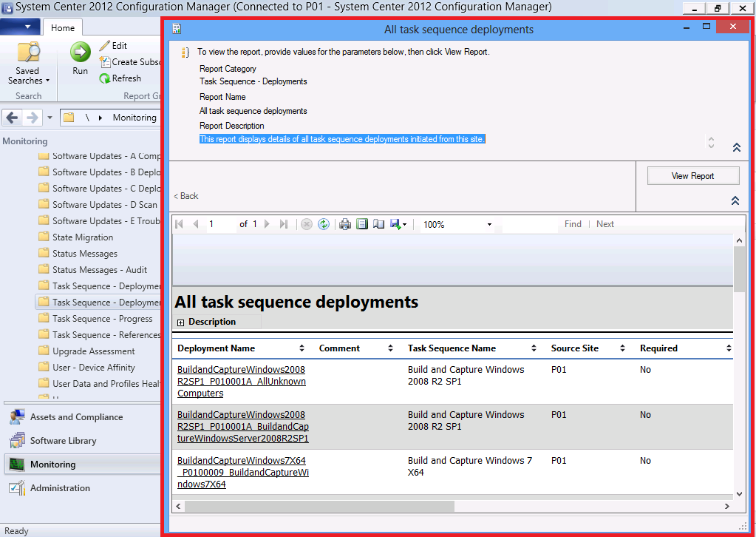Sort by Comment column
Viewport: 756px width, 537px height.
pyautogui.click(x=390, y=348)
